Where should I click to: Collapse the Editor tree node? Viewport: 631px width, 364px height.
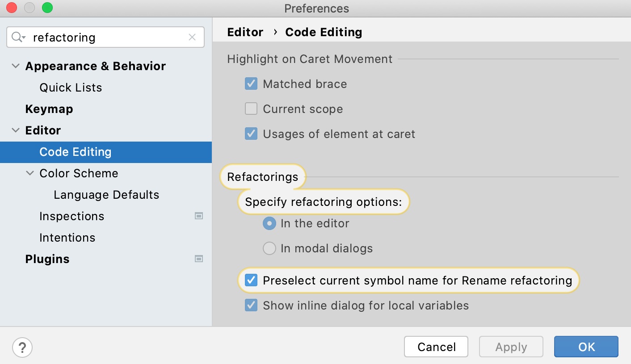pos(16,130)
